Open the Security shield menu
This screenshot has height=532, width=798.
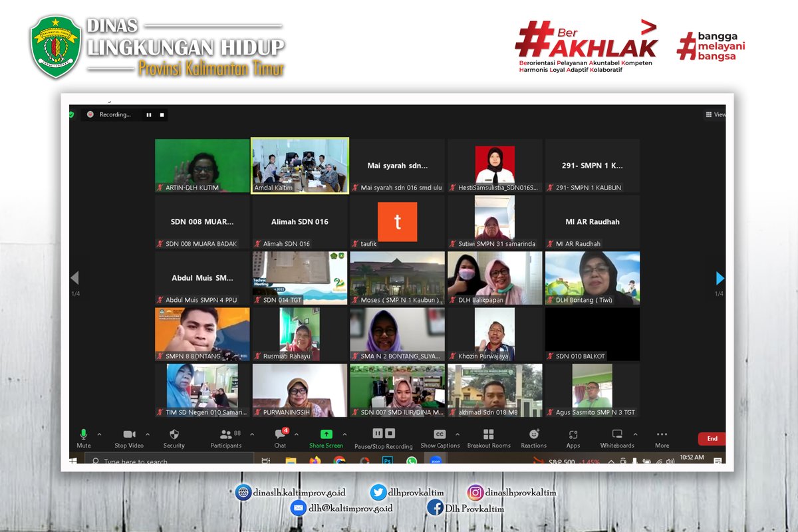pos(174,438)
